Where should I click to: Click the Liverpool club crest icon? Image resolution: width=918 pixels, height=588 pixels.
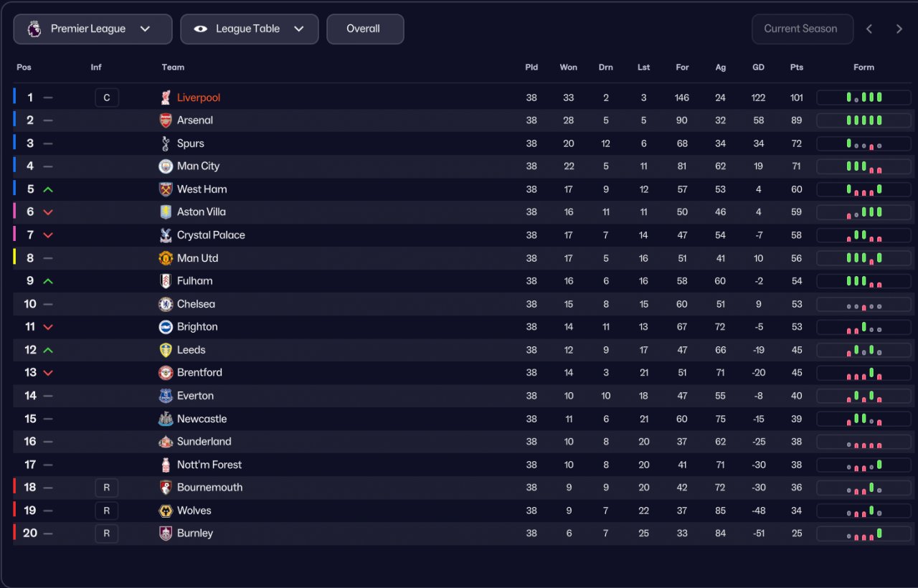pos(166,98)
